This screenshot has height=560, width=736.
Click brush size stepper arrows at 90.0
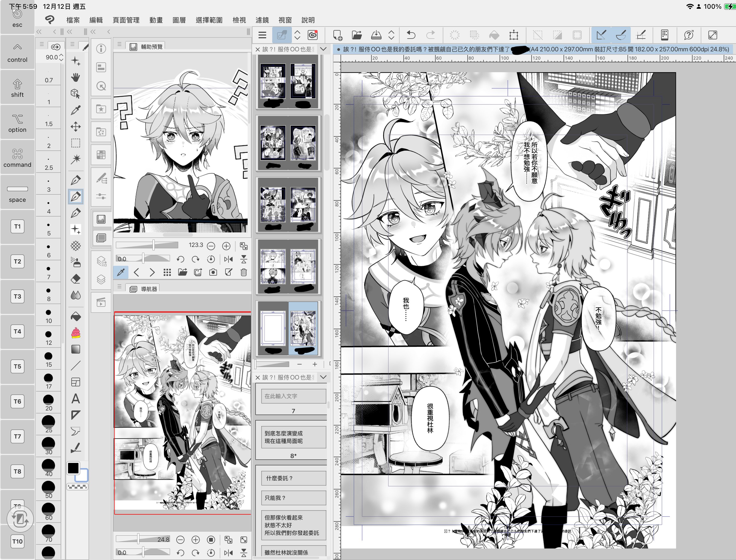61,57
